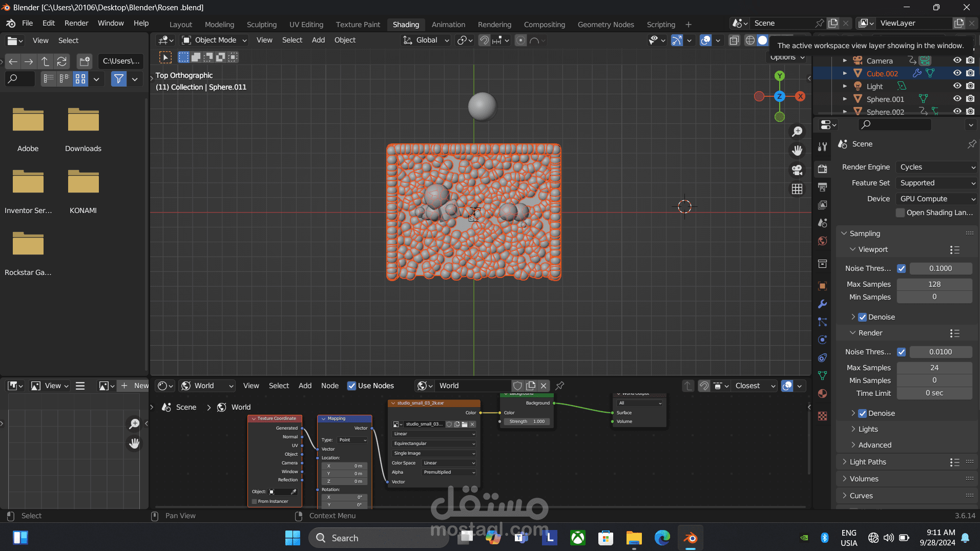This screenshot has height=551, width=980.
Task: Open the File menu
Action: point(28,23)
